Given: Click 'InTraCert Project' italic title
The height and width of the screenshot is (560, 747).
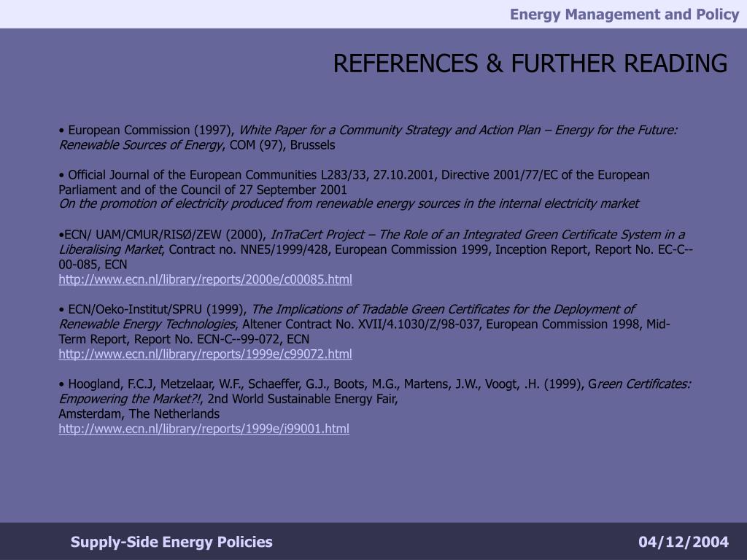Looking at the screenshot, I should click(317, 235).
